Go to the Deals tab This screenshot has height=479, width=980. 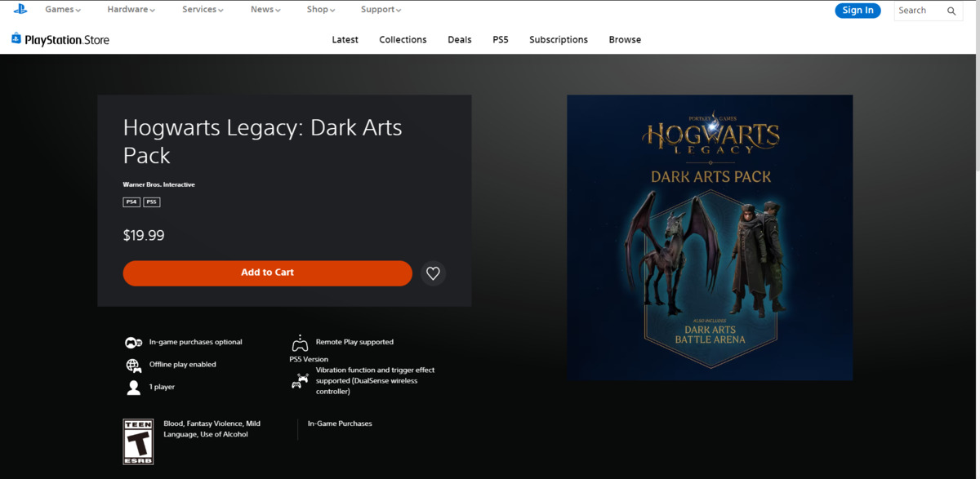point(459,39)
